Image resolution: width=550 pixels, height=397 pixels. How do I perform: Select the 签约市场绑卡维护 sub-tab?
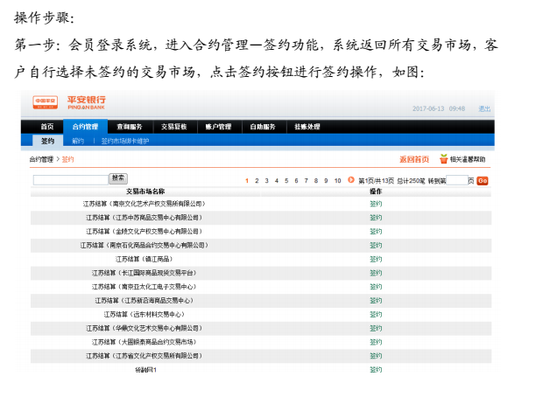pyautogui.click(x=125, y=141)
